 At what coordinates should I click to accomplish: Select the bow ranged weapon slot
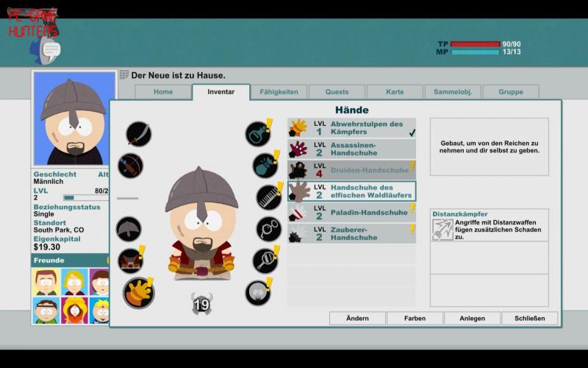131,166
